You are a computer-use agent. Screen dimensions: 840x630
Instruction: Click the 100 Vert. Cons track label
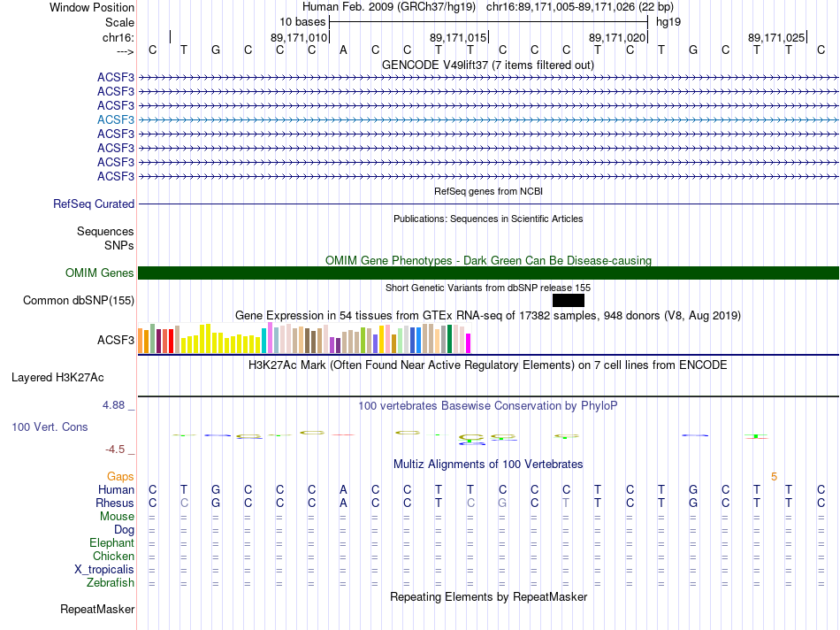pos(50,426)
